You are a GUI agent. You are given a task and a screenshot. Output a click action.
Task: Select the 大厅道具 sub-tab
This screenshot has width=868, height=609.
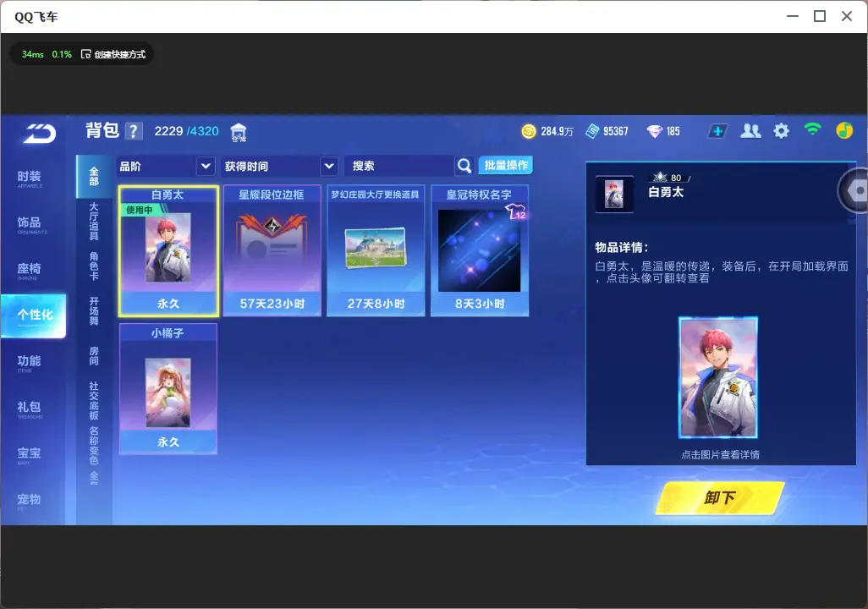point(94,222)
